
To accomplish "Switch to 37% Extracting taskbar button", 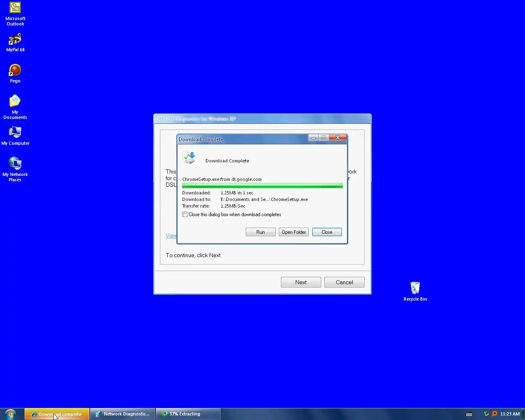I will 188,414.
